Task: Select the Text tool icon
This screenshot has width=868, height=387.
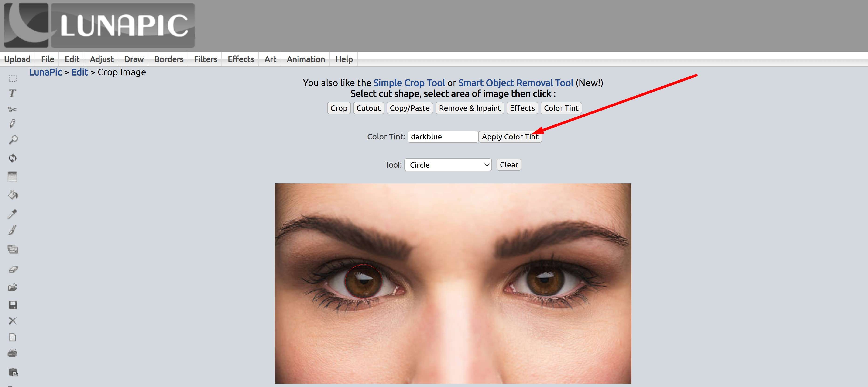Action: coord(13,93)
